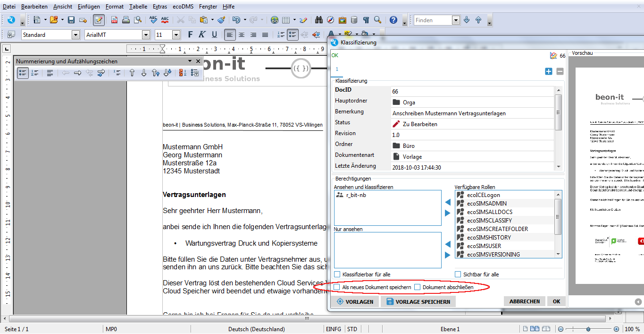Click the binoculars Find & Replace icon
The width and height of the screenshot is (644, 334).
(x=318, y=20)
